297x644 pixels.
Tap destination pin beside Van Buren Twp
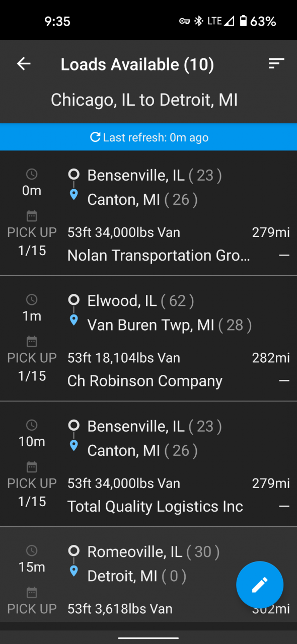[x=74, y=320]
